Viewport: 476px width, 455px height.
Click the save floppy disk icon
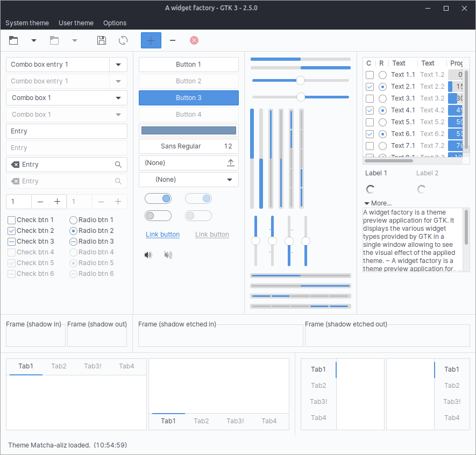tap(101, 40)
